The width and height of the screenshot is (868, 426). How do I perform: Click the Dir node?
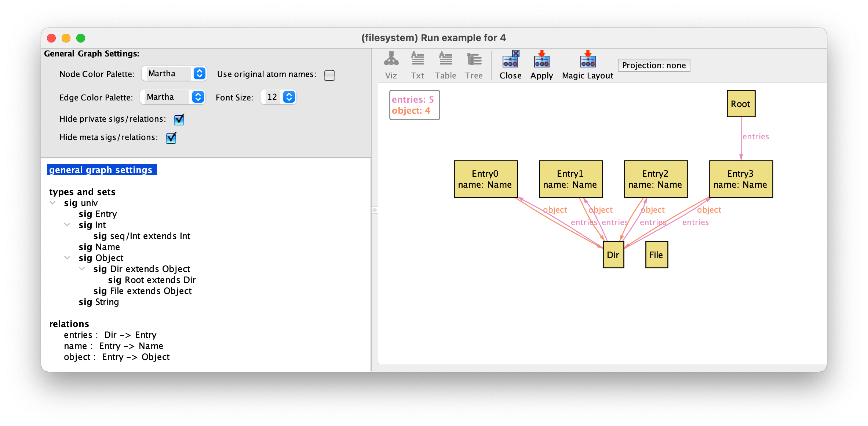coord(613,255)
